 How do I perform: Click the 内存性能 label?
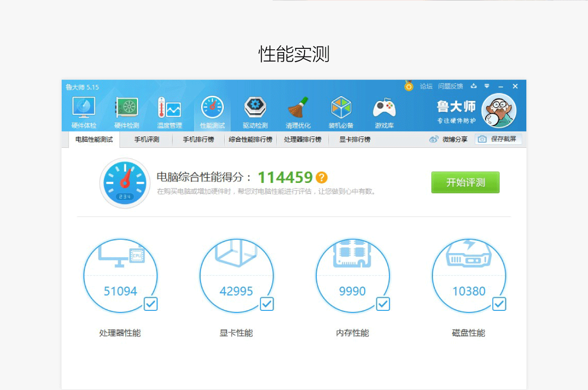[x=352, y=333]
